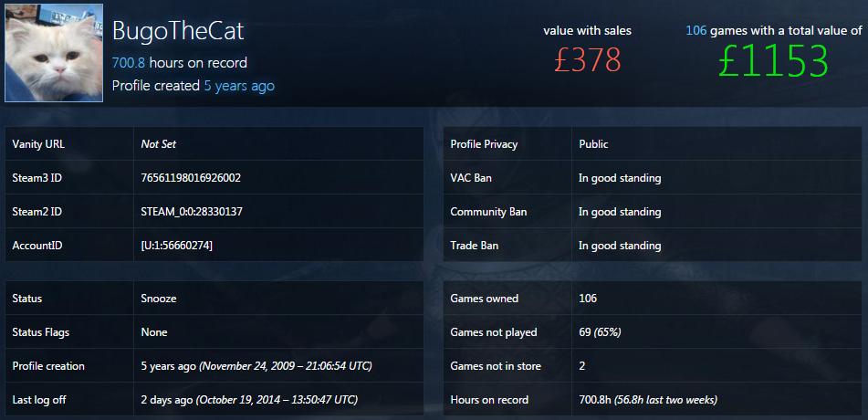Click the Trade Ban status cell

[716, 246]
